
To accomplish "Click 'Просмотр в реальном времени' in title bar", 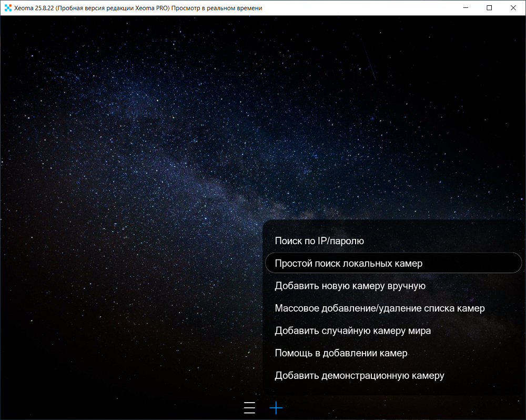I will click(x=217, y=8).
